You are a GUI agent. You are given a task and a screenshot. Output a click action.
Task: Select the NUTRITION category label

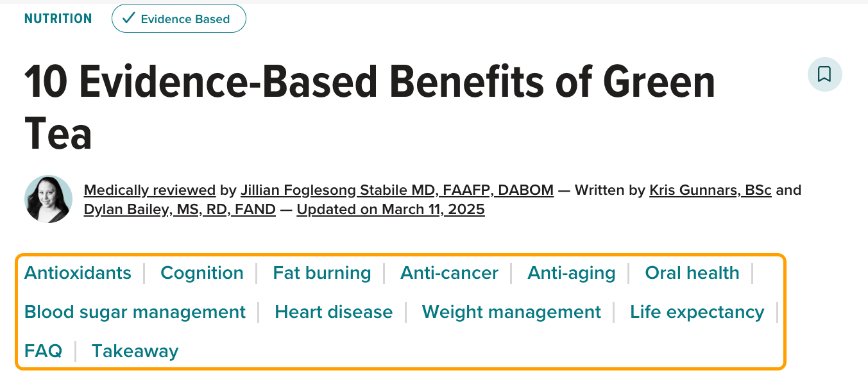[x=58, y=19]
